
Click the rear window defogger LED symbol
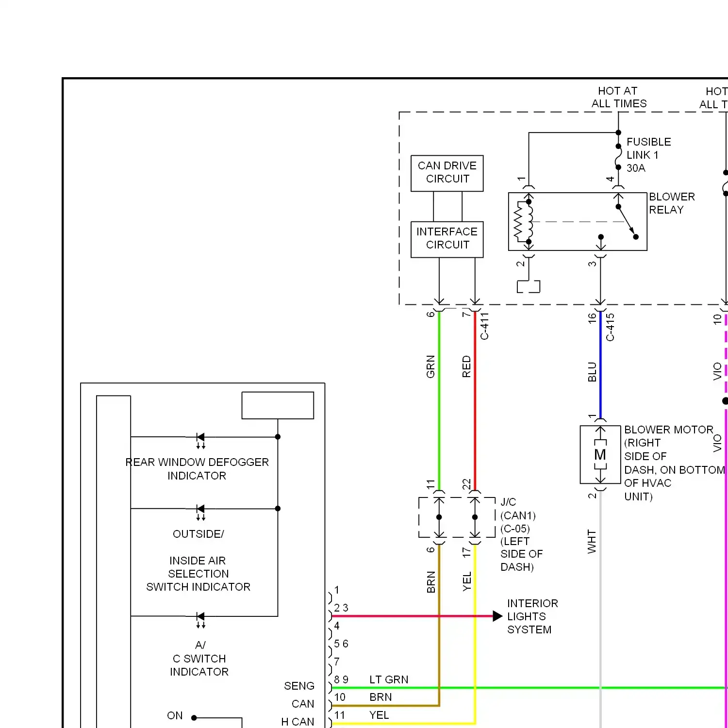click(x=200, y=440)
